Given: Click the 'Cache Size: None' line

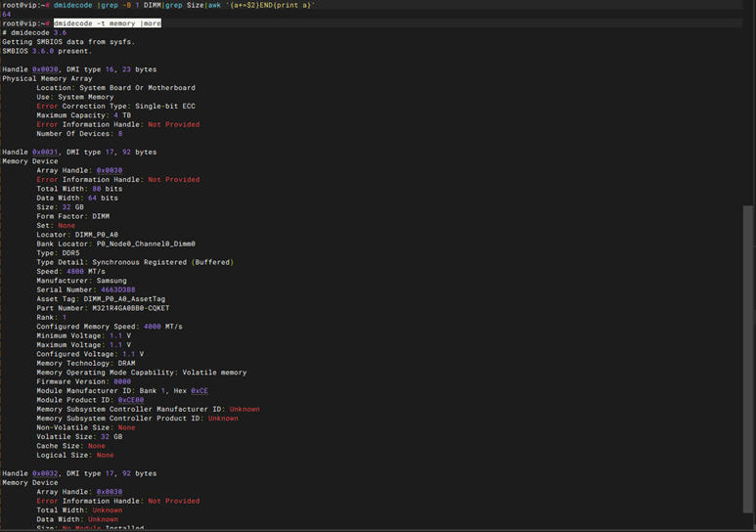Looking at the screenshot, I should click(70, 446).
